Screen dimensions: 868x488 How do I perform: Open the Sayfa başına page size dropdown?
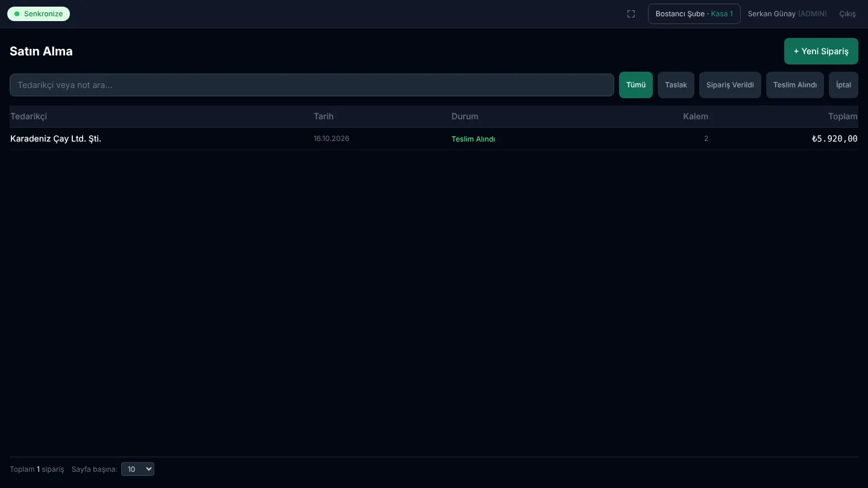(137, 469)
